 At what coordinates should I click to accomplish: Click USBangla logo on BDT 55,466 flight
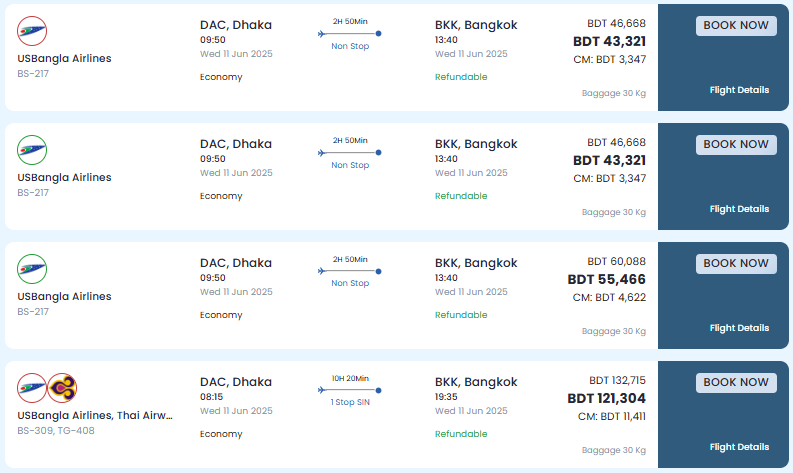(32, 269)
